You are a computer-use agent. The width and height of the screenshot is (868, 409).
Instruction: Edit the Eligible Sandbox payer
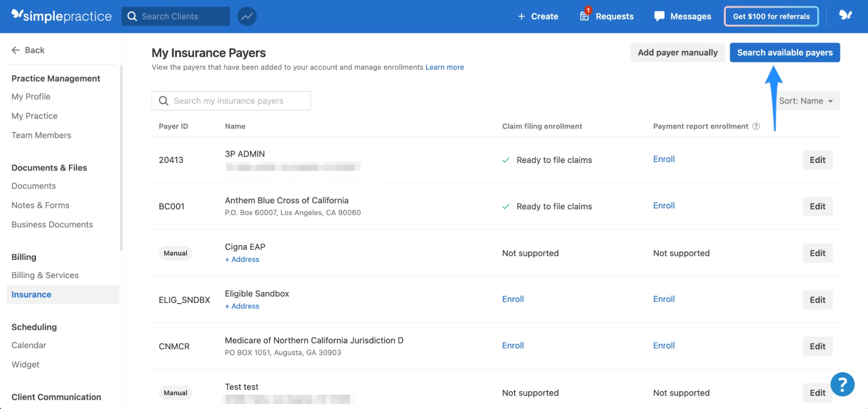click(818, 300)
